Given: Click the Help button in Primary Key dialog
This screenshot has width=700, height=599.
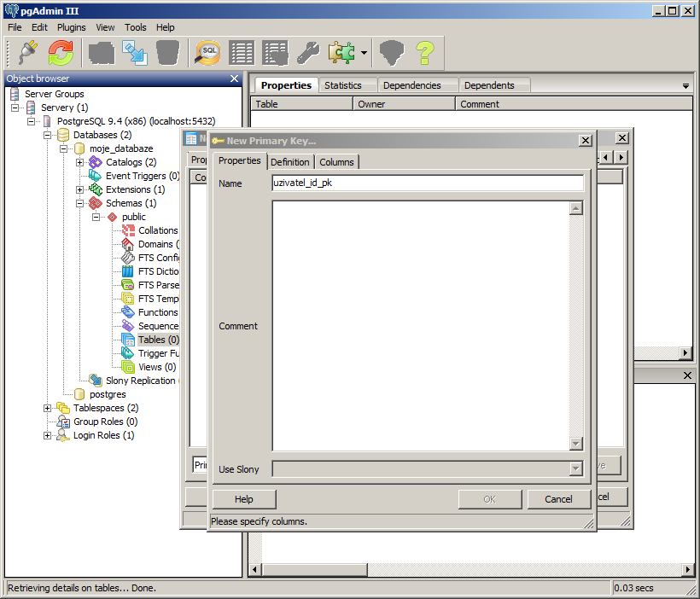Looking at the screenshot, I should coord(244,499).
